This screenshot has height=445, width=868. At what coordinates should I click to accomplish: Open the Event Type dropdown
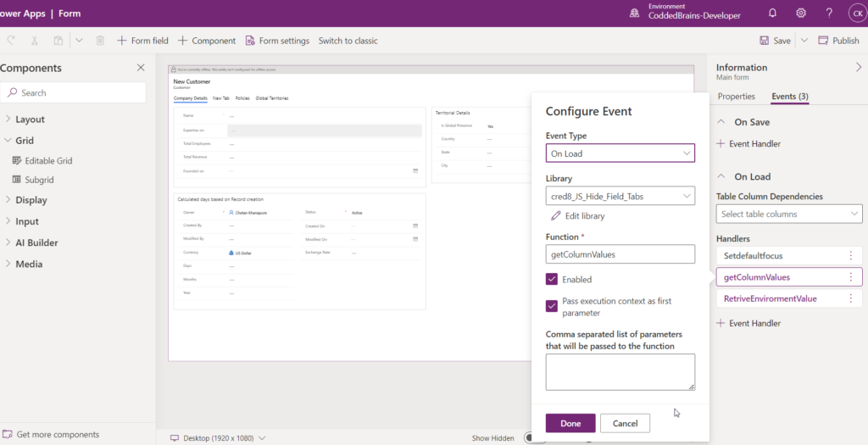pos(620,153)
